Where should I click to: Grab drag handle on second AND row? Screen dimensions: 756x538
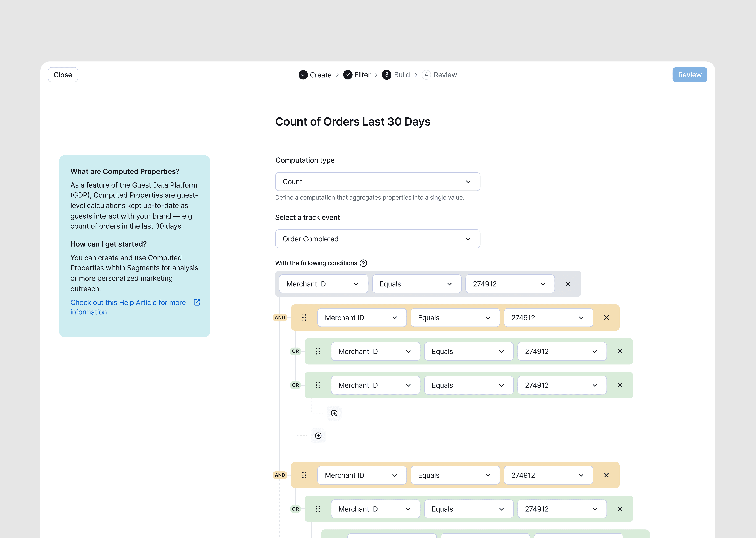(x=304, y=475)
